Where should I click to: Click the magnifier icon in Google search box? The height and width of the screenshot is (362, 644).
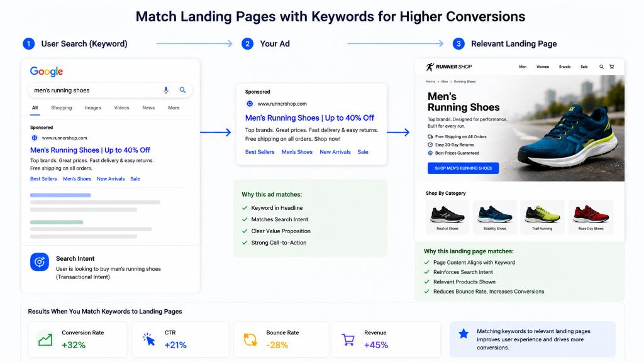tap(182, 90)
